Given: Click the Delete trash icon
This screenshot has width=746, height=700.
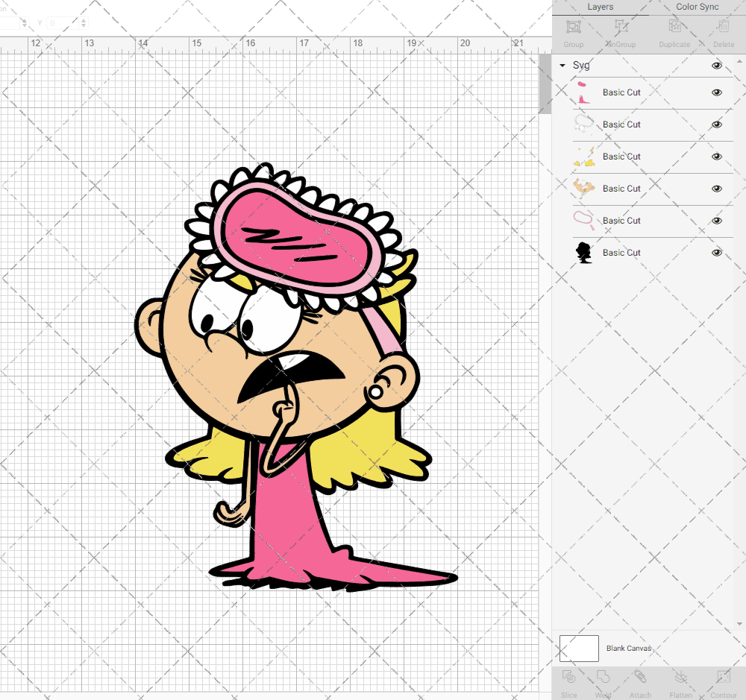Looking at the screenshot, I should pyautogui.click(x=724, y=27).
